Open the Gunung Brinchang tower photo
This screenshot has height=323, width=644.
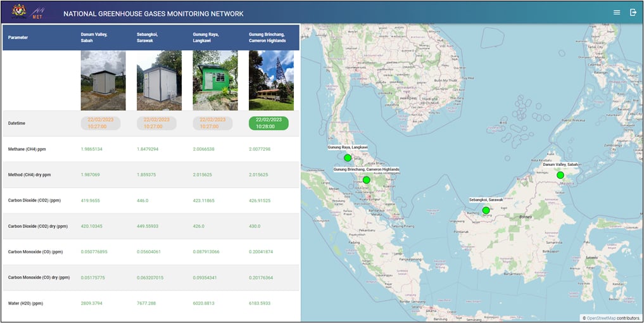tap(271, 80)
